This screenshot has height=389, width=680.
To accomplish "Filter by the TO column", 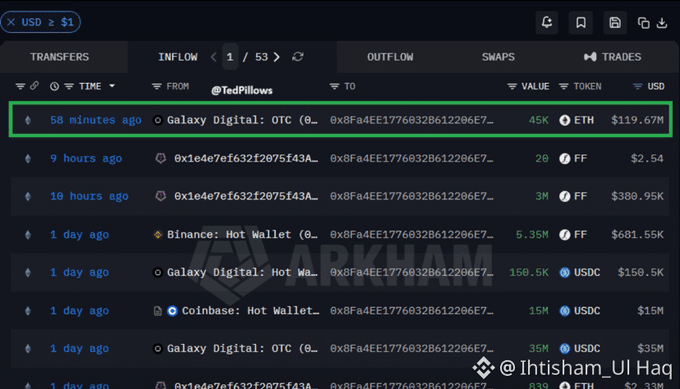I will pyautogui.click(x=334, y=86).
